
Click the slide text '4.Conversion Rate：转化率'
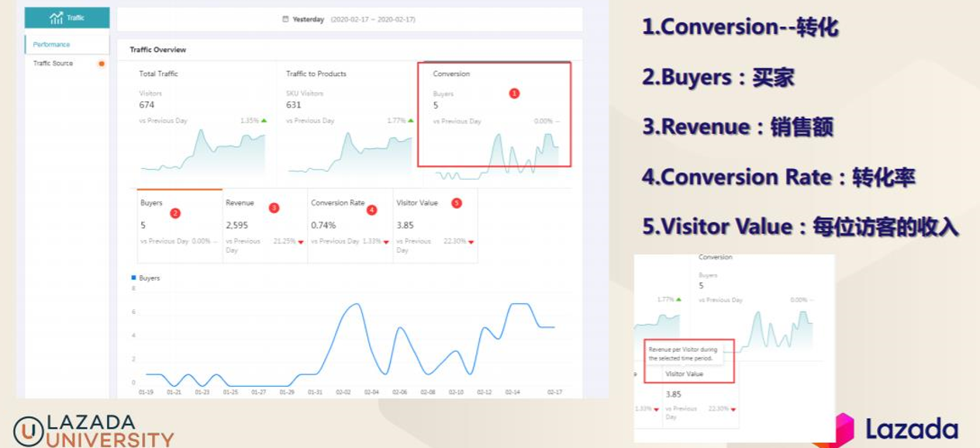pos(778,177)
